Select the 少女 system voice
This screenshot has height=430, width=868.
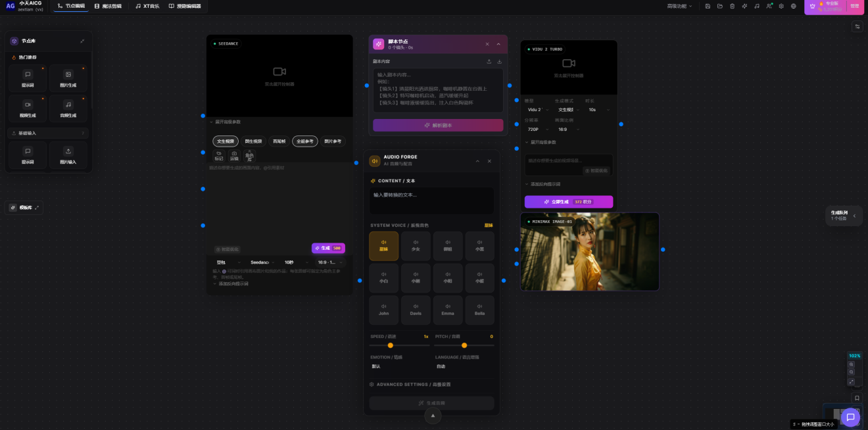tap(416, 246)
